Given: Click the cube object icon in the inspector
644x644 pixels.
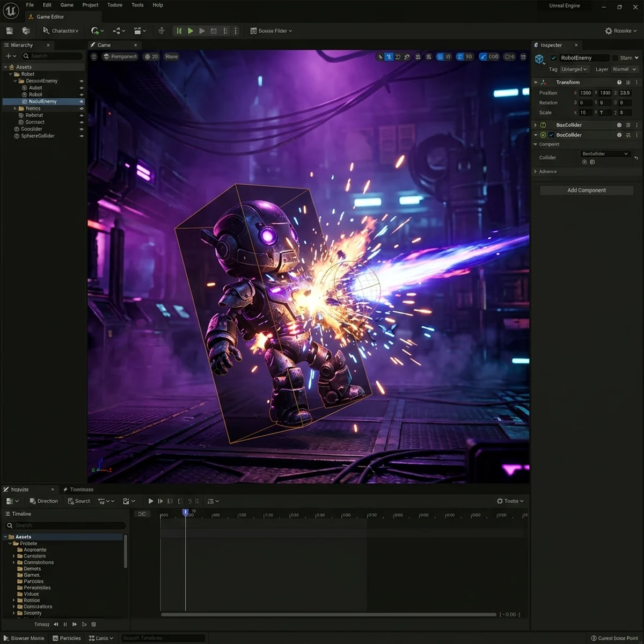Looking at the screenshot, I should coord(540,58).
